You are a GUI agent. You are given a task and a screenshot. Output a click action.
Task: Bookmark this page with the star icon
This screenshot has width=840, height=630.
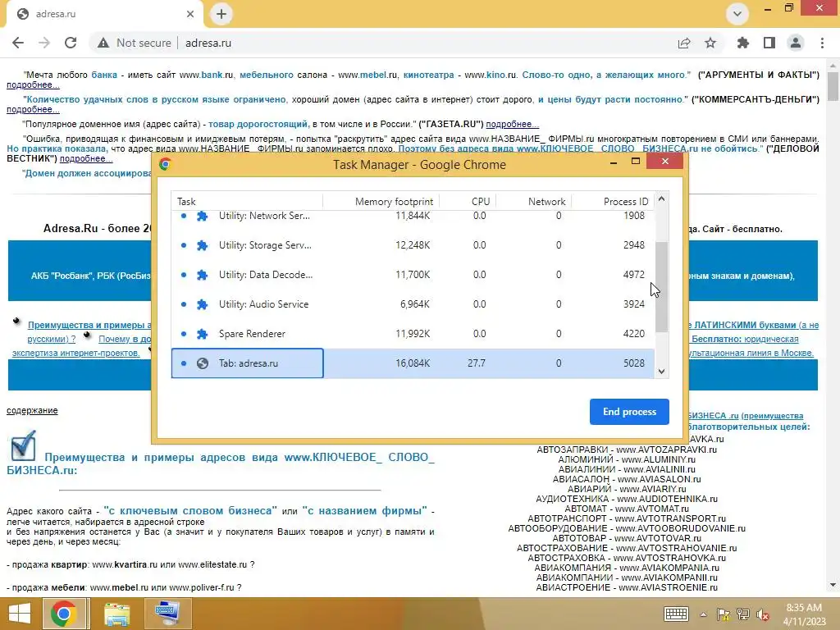(710, 43)
